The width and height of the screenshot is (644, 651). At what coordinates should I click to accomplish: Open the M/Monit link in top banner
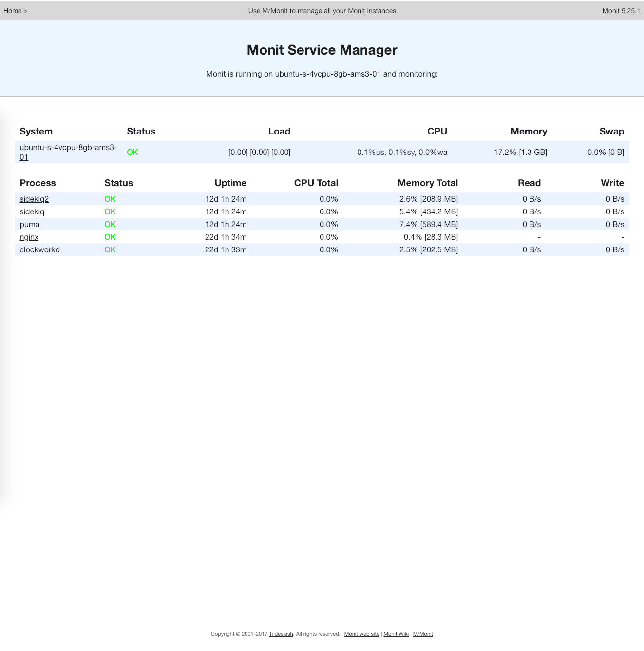(275, 11)
